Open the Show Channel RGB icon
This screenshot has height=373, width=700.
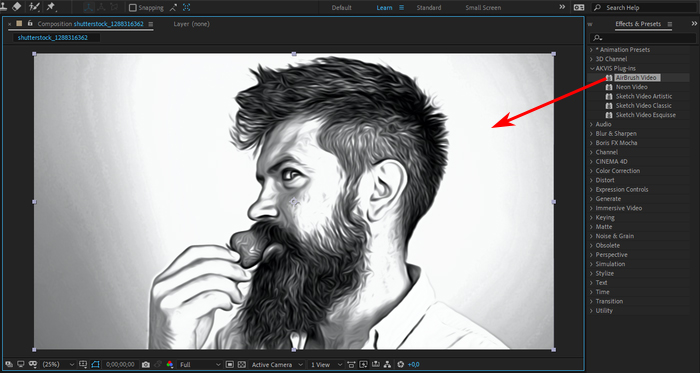[170, 365]
